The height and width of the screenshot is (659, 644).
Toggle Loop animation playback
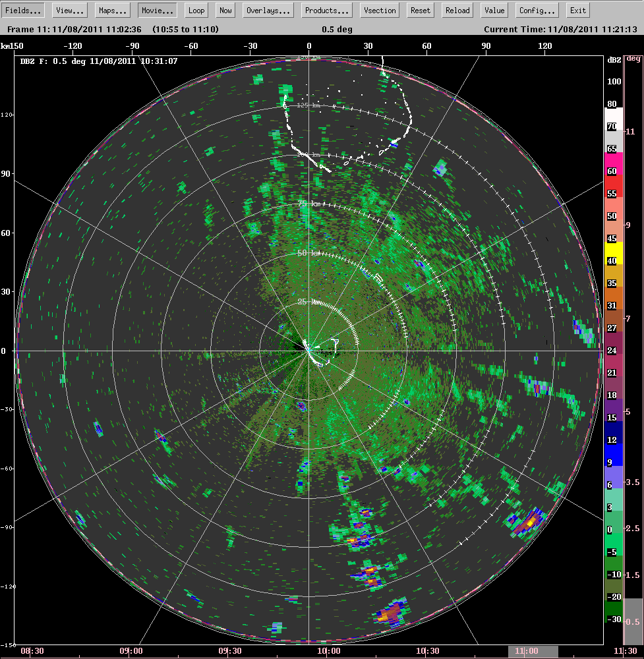(x=196, y=11)
